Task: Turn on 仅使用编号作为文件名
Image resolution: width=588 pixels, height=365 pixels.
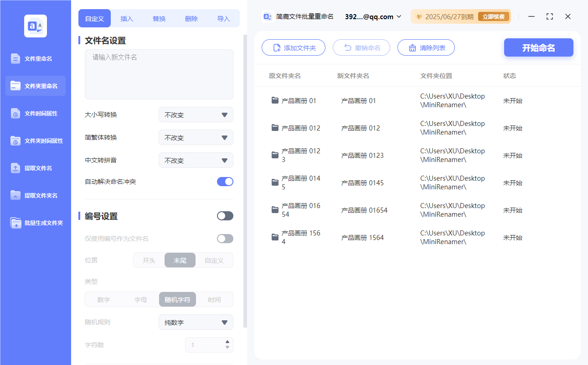Action: pyautogui.click(x=225, y=238)
